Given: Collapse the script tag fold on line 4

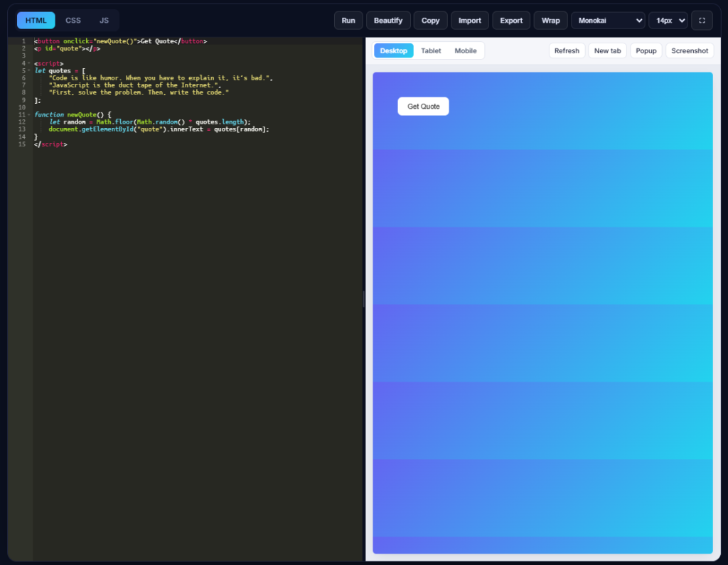Looking at the screenshot, I should click(28, 63).
